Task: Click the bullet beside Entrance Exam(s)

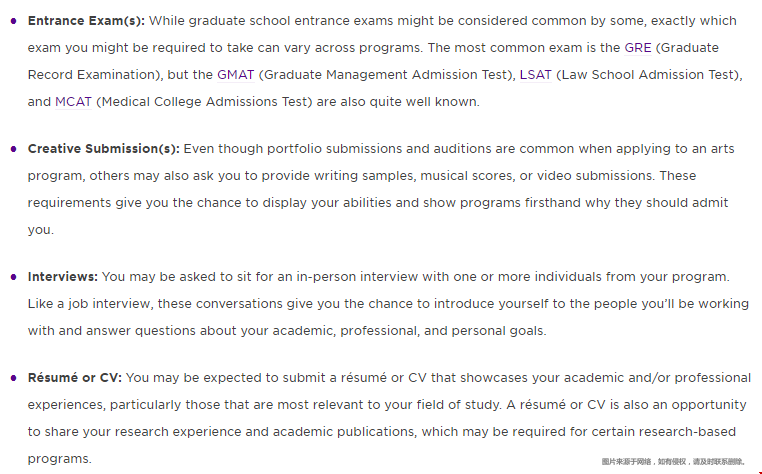Action: 14,20
